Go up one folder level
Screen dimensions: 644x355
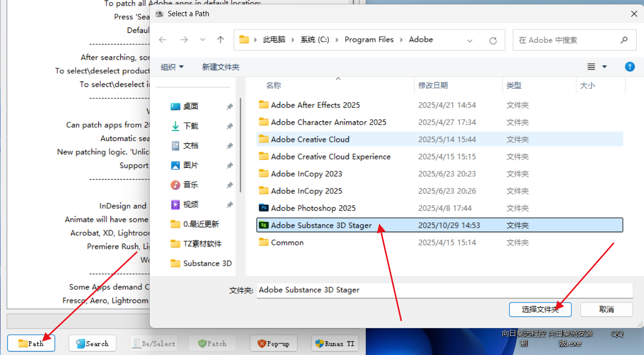tap(221, 40)
